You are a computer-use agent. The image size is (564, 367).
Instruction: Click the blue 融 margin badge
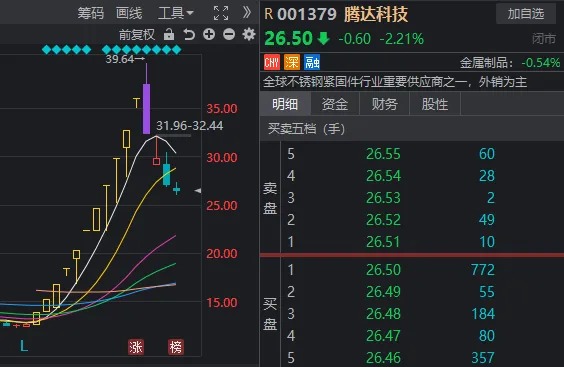(312, 63)
